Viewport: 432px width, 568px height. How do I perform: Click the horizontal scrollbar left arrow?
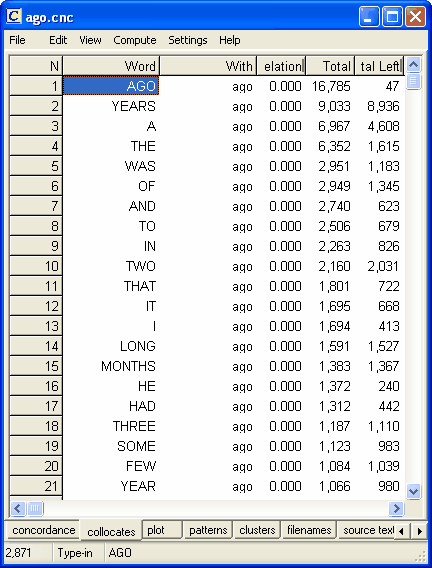(x=17, y=508)
